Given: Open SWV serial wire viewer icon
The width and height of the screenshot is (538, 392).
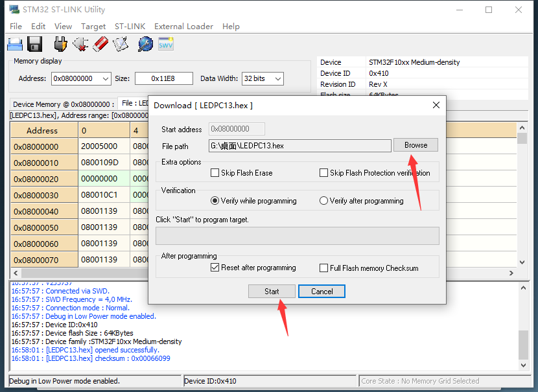Looking at the screenshot, I should point(166,44).
